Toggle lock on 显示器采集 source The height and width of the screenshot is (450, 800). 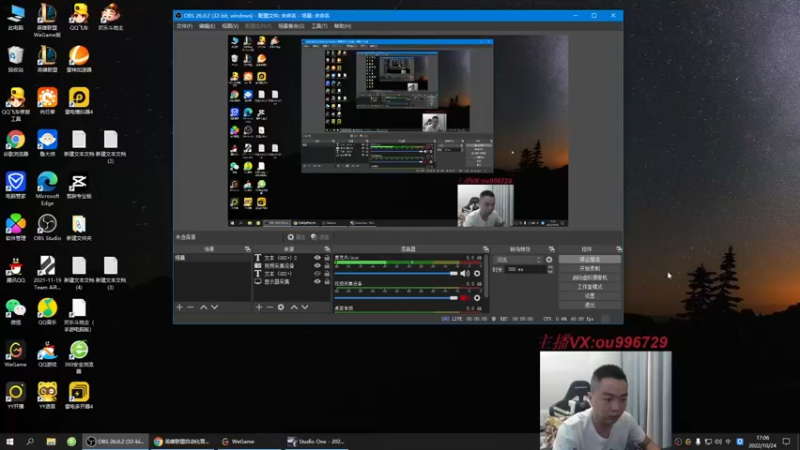tap(327, 281)
